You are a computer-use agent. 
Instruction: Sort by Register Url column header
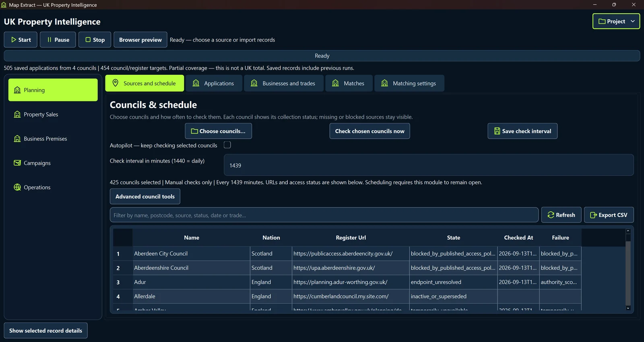(351, 238)
